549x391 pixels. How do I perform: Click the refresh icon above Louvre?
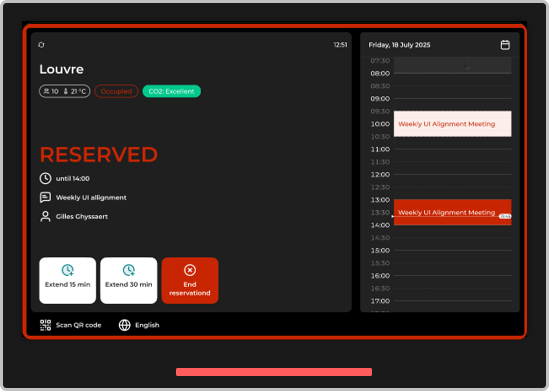click(x=41, y=45)
